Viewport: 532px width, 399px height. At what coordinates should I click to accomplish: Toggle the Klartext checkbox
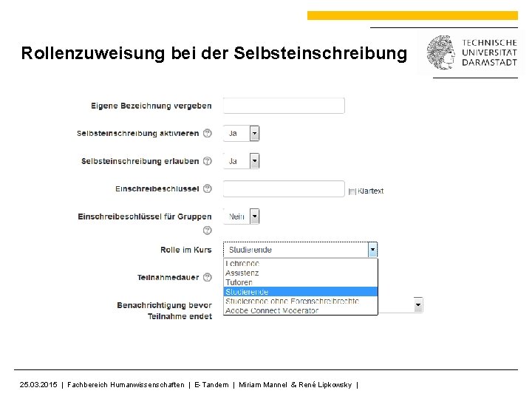click(x=352, y=191)
